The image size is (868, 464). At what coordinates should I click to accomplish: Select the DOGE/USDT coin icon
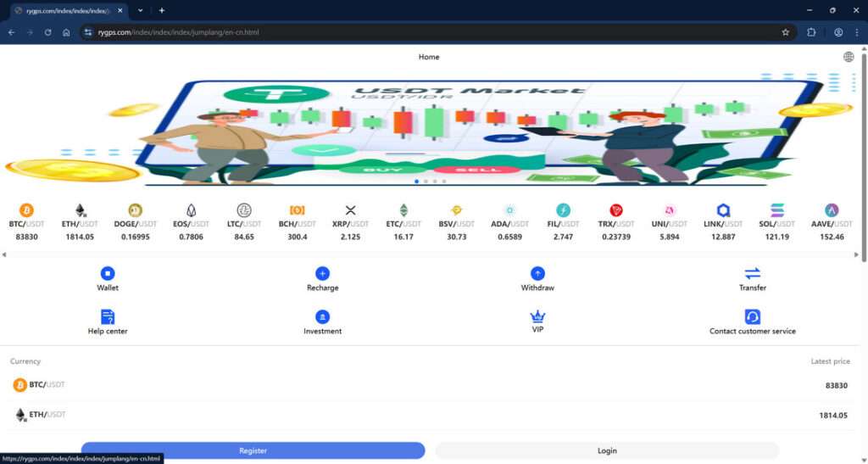click(x=135, y=210)
